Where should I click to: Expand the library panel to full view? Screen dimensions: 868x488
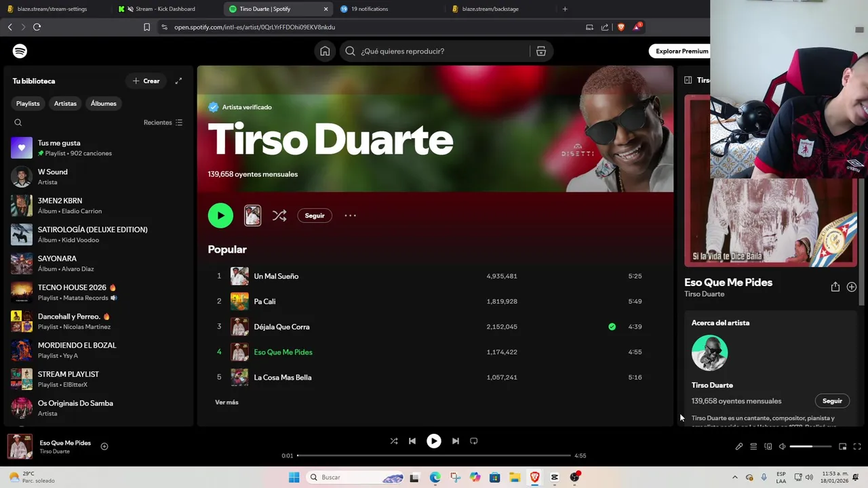coord(178,81)
